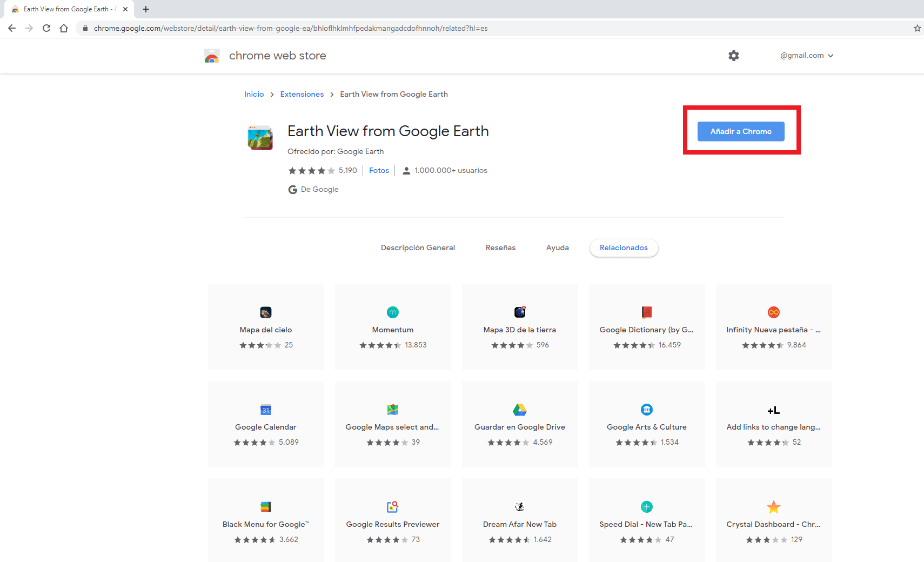Go to the Extensiones breadcrumb link
This screenshot has width=924, height=562.
(x=302, y=94)
